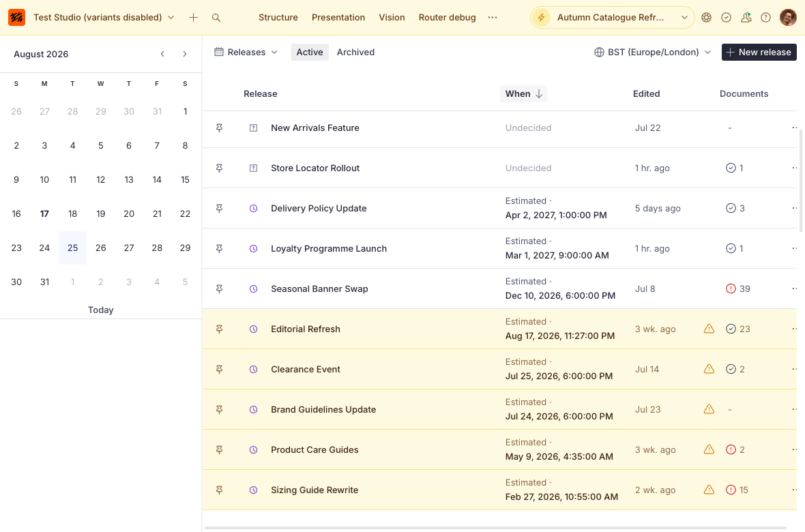Pin the Seasonal Banner Swap release
The width and height of the screenshot is (805, 532).
click(x=219, y=289)
